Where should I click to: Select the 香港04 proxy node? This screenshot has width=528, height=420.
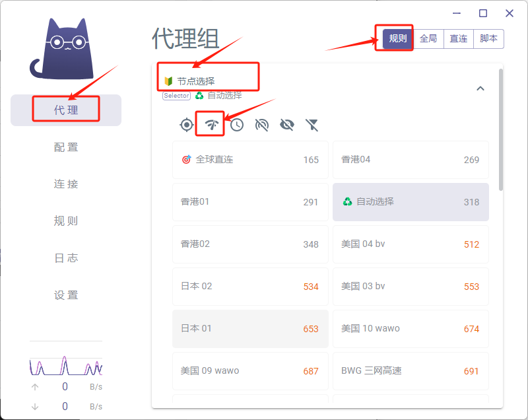click(x=411, y=160)
